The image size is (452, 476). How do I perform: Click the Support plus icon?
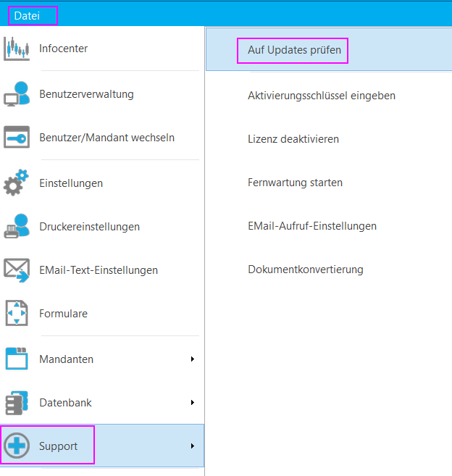point(17,446)
